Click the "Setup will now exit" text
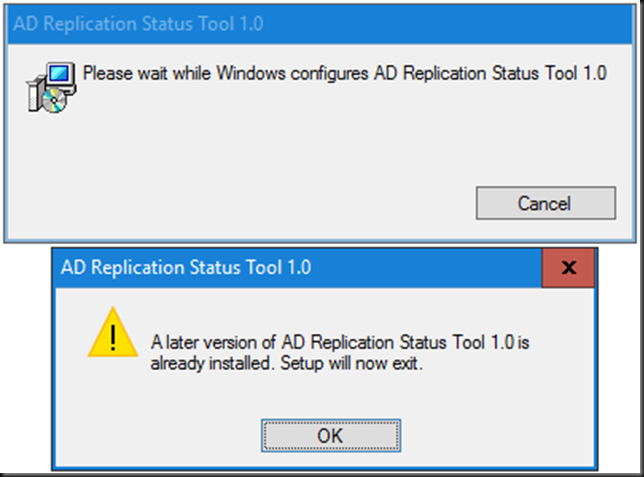Viewport: 644px width, 477px height. 351,363
